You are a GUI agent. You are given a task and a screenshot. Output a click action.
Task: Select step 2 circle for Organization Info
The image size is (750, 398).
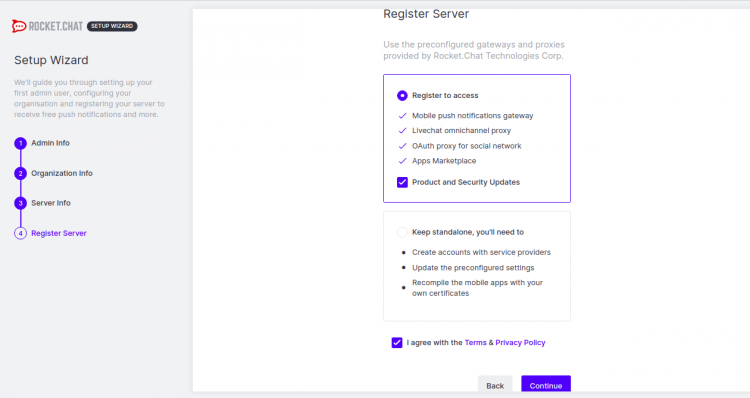click(21, 173)
